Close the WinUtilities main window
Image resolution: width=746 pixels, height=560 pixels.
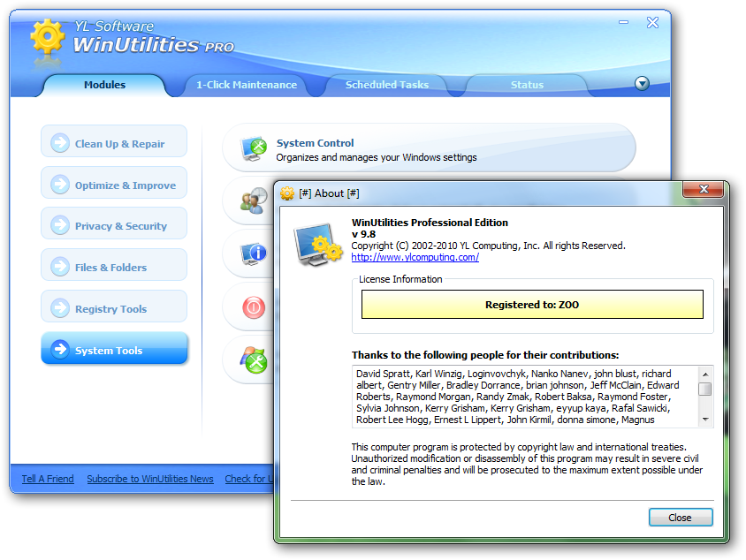(x=652, y=22)
